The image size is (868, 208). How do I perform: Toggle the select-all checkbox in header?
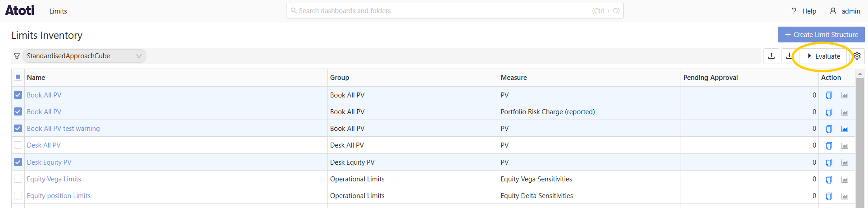(18, 77)
